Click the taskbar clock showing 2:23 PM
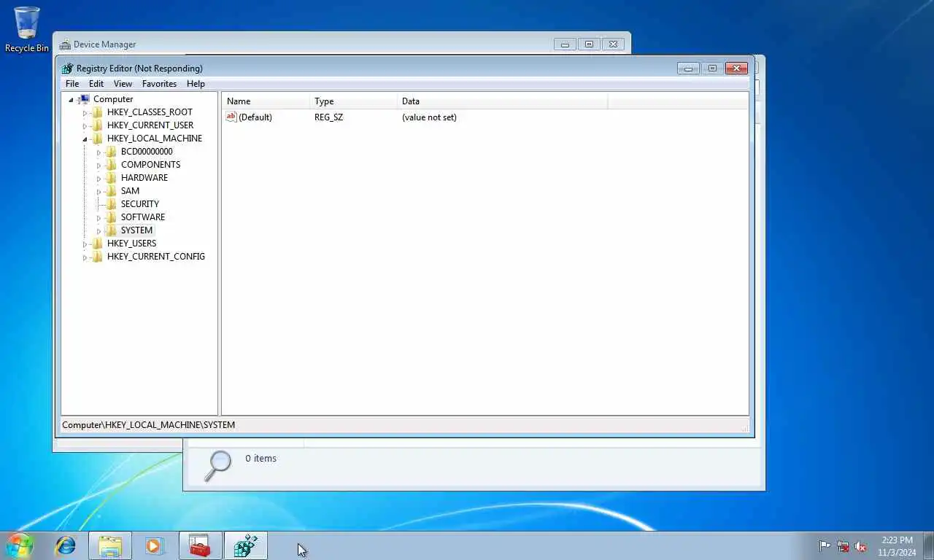The height and width of the screenshot is (560, 934). coord(897,546)
